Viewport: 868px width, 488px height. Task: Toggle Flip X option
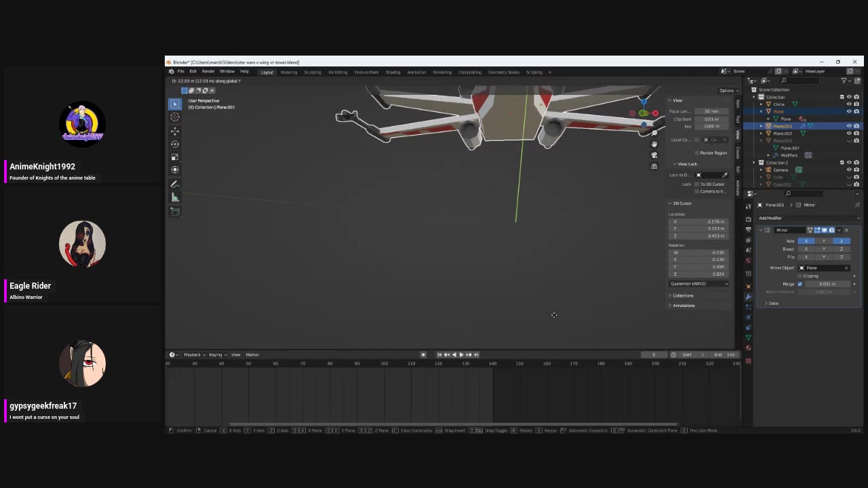806,257
